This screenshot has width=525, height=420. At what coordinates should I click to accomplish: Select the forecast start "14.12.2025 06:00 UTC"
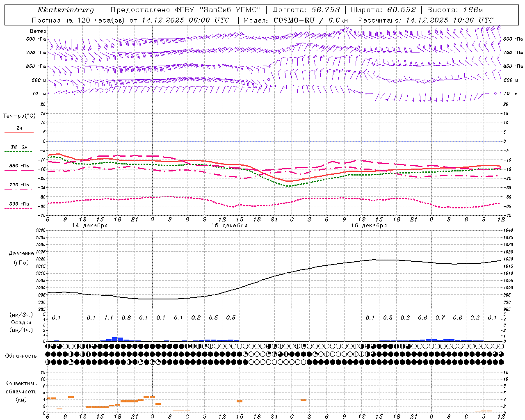click(185, 20)
